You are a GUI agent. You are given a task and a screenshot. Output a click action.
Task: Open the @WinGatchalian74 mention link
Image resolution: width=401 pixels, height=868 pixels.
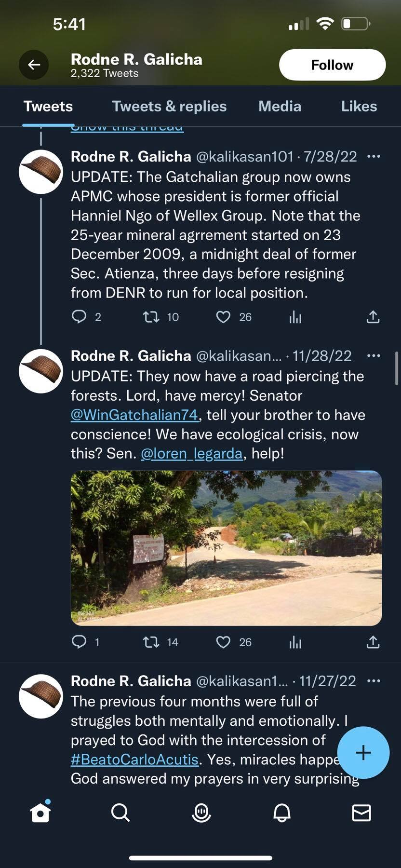point(134,415)
